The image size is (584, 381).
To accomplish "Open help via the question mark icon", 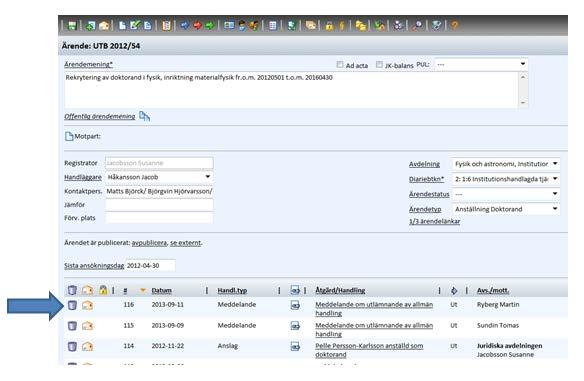I will click(x=454, y=25).
